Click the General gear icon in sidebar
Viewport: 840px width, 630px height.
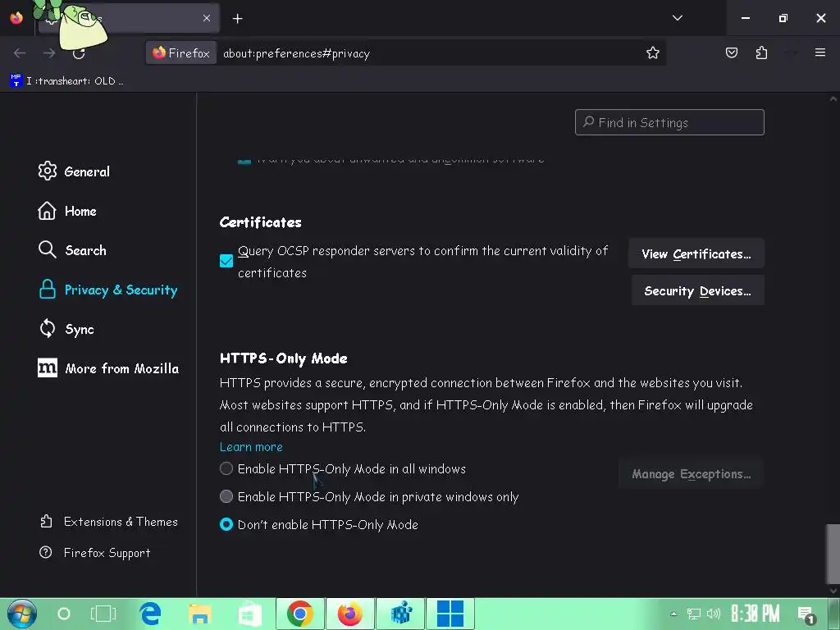[47, 171]
